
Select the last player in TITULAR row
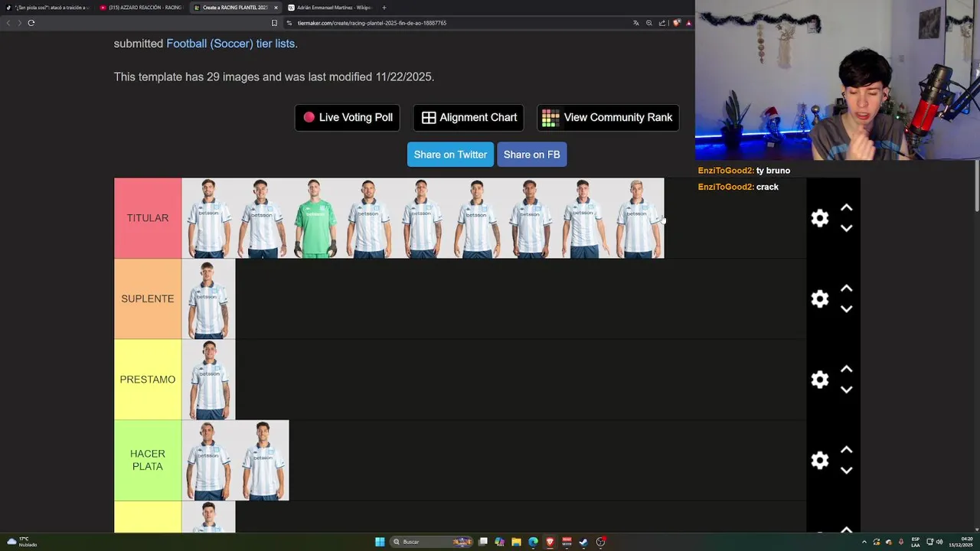pos(637,218)
